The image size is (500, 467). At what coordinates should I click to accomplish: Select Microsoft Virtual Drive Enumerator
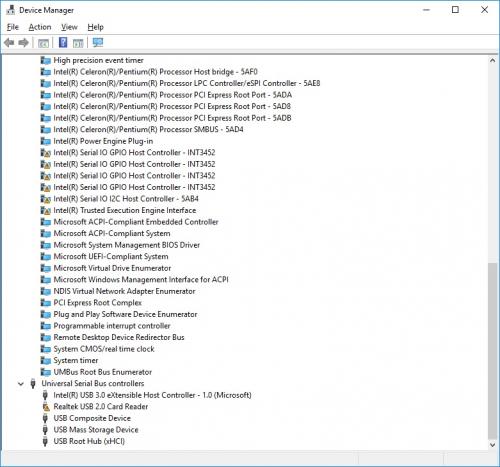tap(112, 268)
